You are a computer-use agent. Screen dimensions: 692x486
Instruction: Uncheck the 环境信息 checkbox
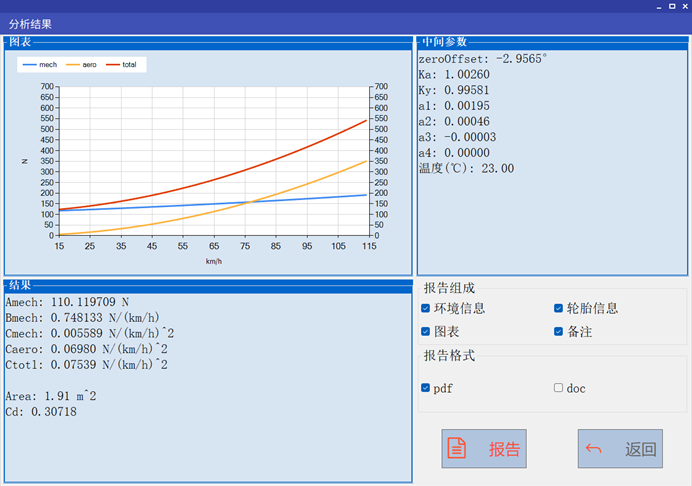pyautogui.click(x=426, y=309)
